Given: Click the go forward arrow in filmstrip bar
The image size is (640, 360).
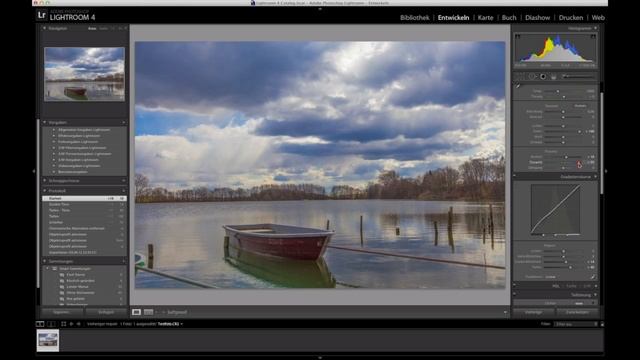Looking at the screenshot, I should (x=79, y=324).
